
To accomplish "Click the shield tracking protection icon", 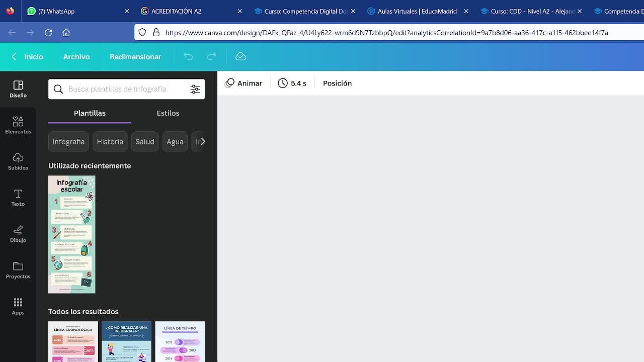I will coord(142,33).
